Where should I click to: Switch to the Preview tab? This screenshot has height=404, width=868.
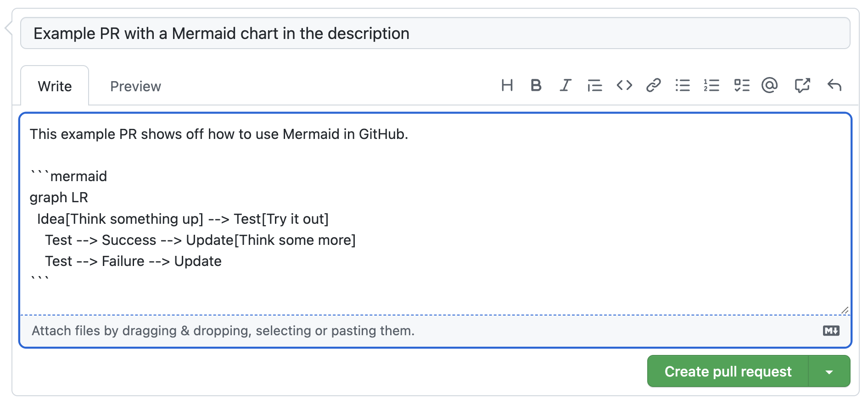pos(135,86)
